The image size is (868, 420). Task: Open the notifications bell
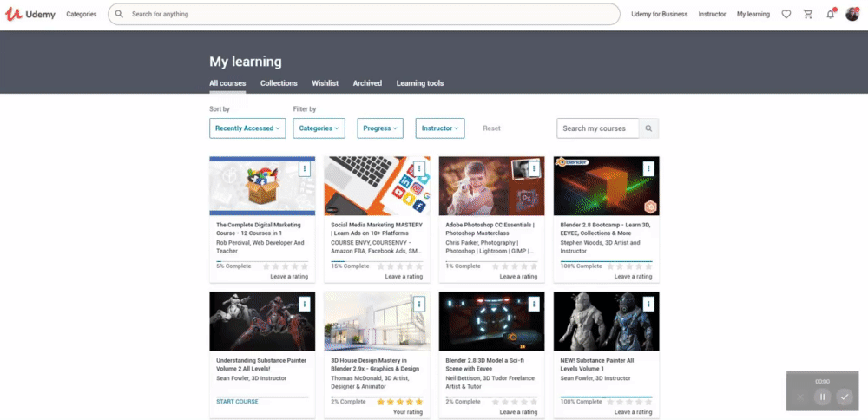831,15
